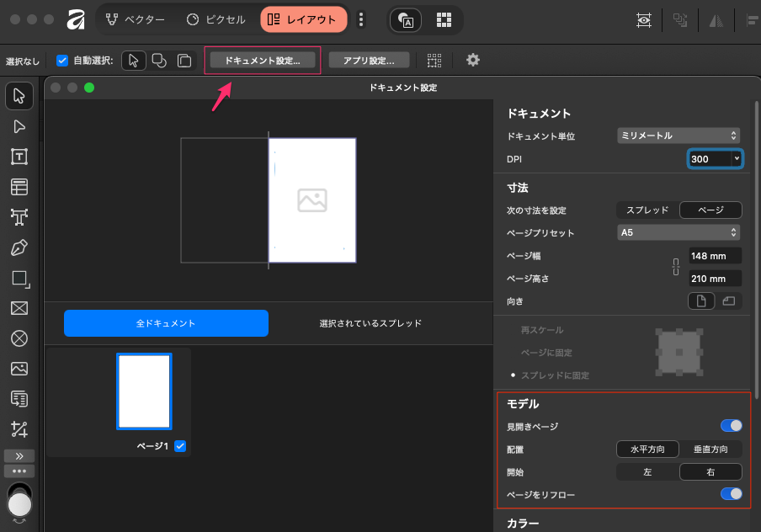Click the ページ幅 input field
Screen dimensions: 761x532
pos(714,256)
